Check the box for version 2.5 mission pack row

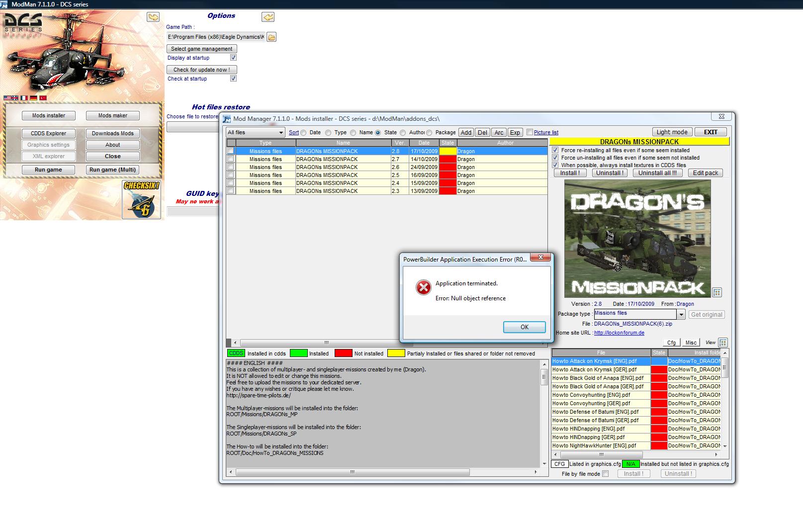point(230,175)
